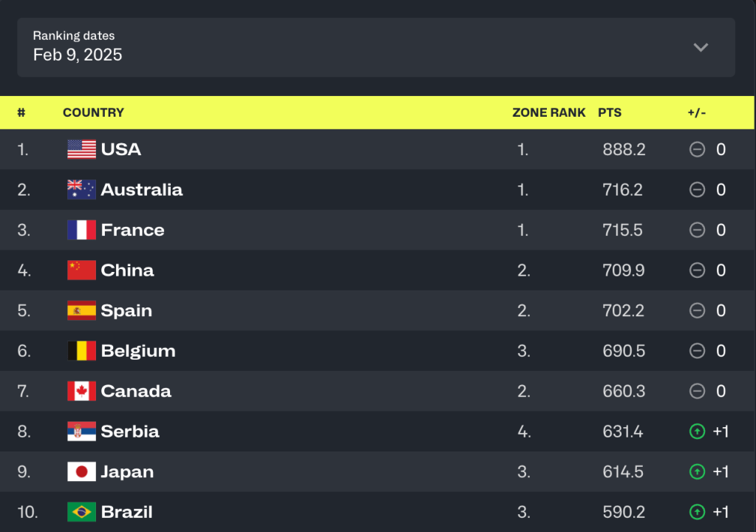Viewport: 756px width, 532px height.
Task: Sort by the PTS column header
Action: pos(610,113)
